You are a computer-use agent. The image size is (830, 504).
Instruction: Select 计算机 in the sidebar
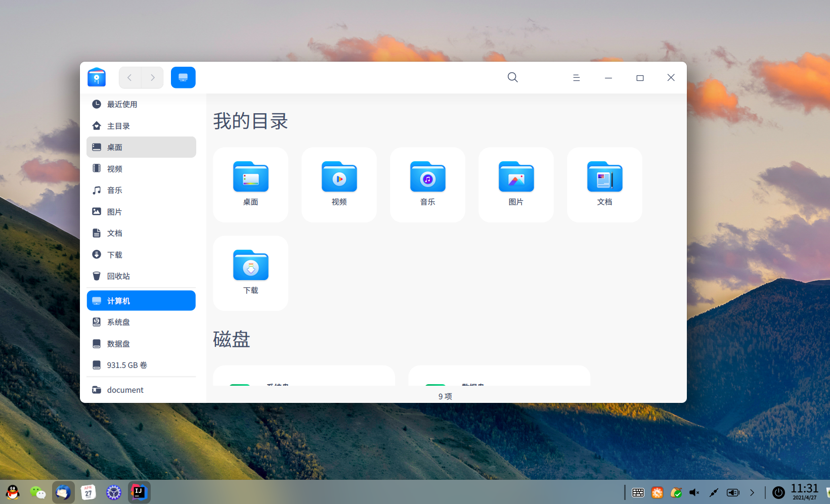pos(141,301)
